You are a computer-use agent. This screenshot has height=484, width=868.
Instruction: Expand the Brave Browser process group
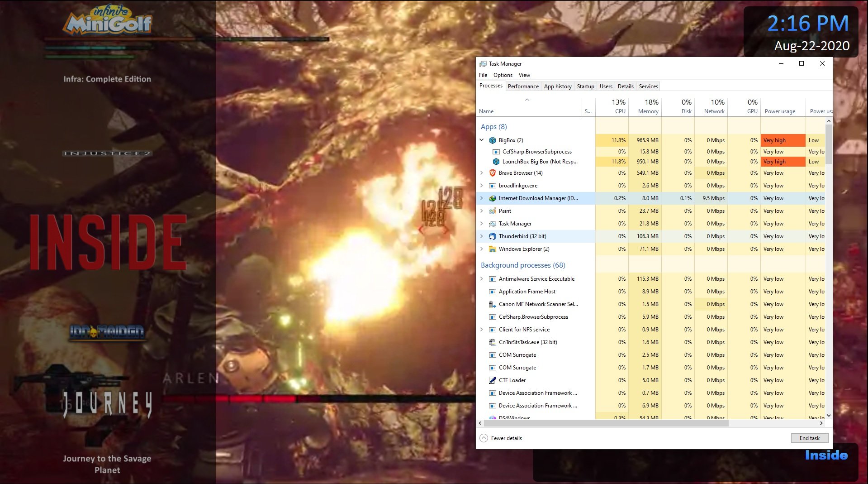pyautogui.click(x=482, y=173)
